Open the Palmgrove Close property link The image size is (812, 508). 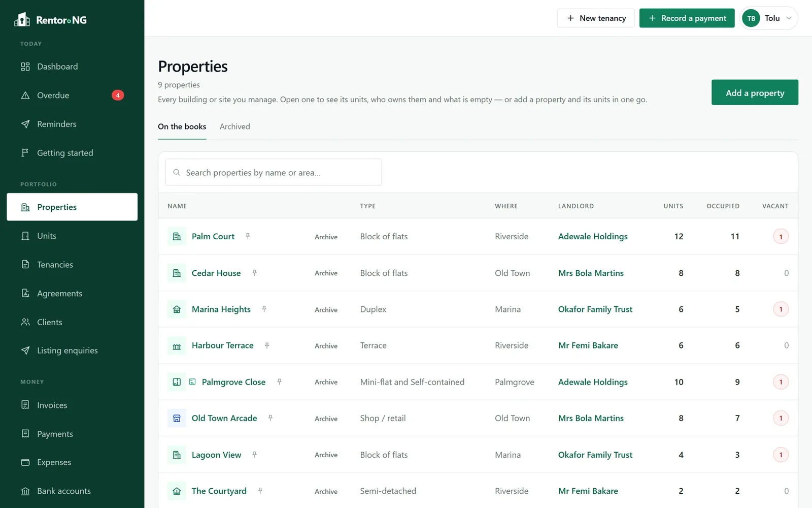233,382
